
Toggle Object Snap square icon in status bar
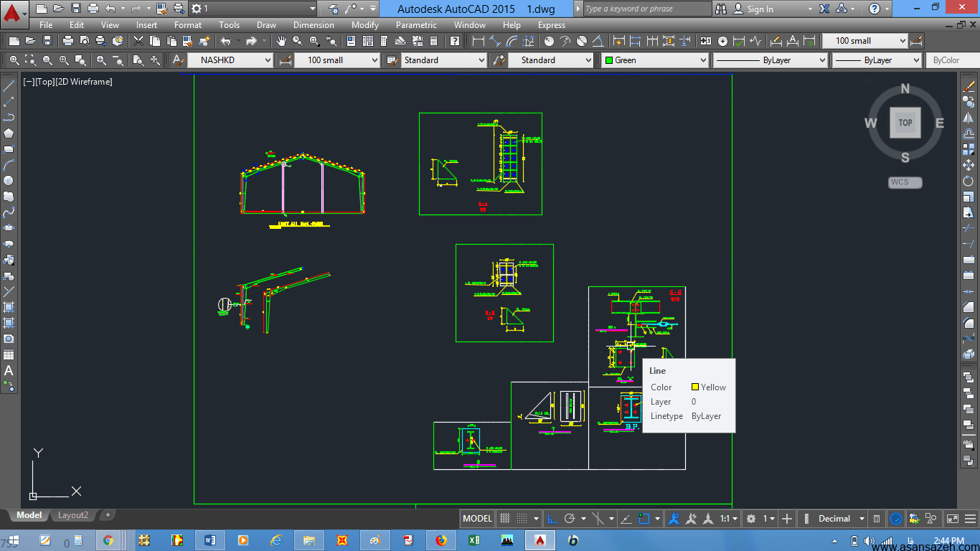click(x=644, y=519)
